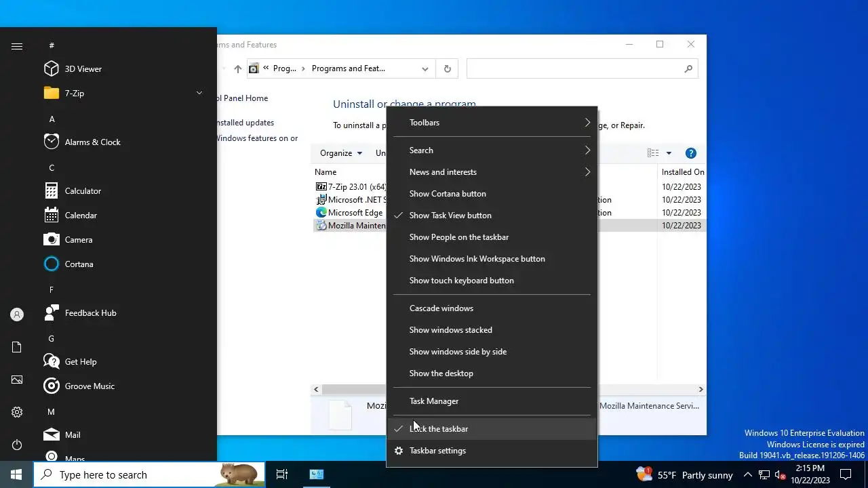This screenshot has height=488, width=868.
Task: Open the 7-Zip folder icon
Action: 52,93
